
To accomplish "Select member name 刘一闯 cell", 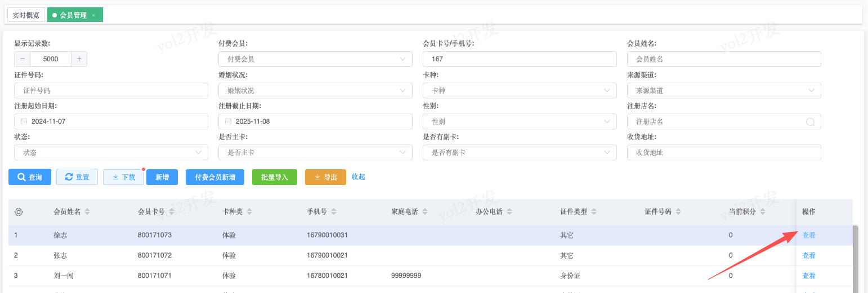I will click(x=64, y=276).
